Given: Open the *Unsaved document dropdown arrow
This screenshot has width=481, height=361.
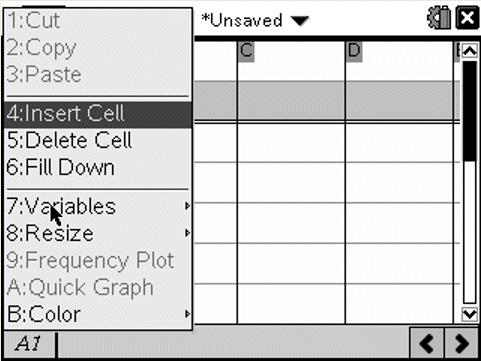Looking at the screenshot, I should tap(300, 21).
